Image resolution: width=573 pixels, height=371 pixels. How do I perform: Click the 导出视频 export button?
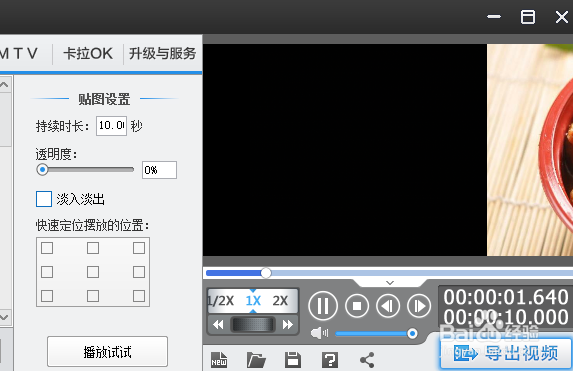pos(506,353)
